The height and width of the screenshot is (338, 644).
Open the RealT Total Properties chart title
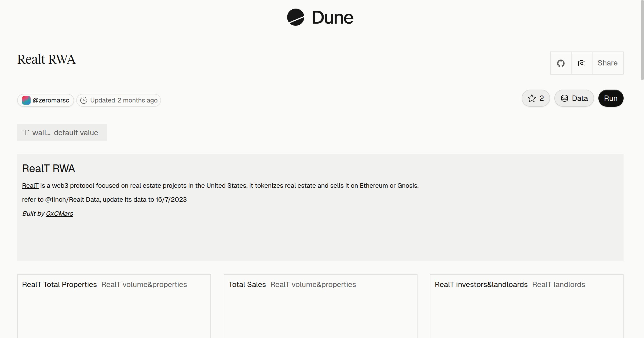coord(59,284)
